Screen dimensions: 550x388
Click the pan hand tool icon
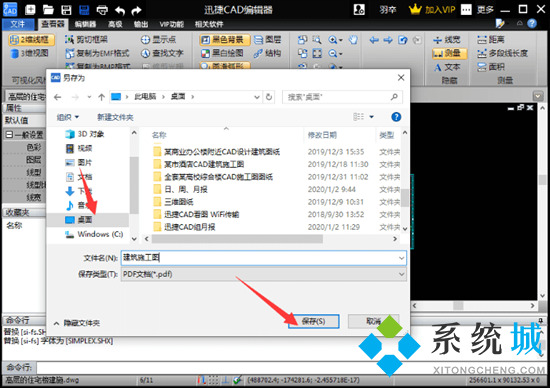353,40
